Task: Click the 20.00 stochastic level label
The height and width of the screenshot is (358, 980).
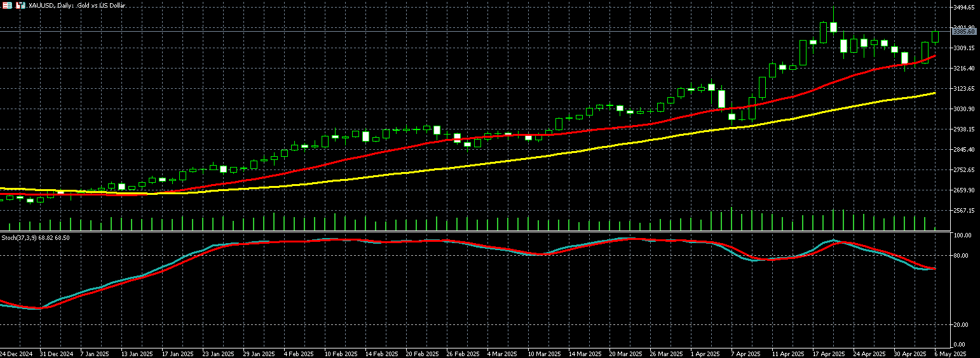Action: coord(960,325)
